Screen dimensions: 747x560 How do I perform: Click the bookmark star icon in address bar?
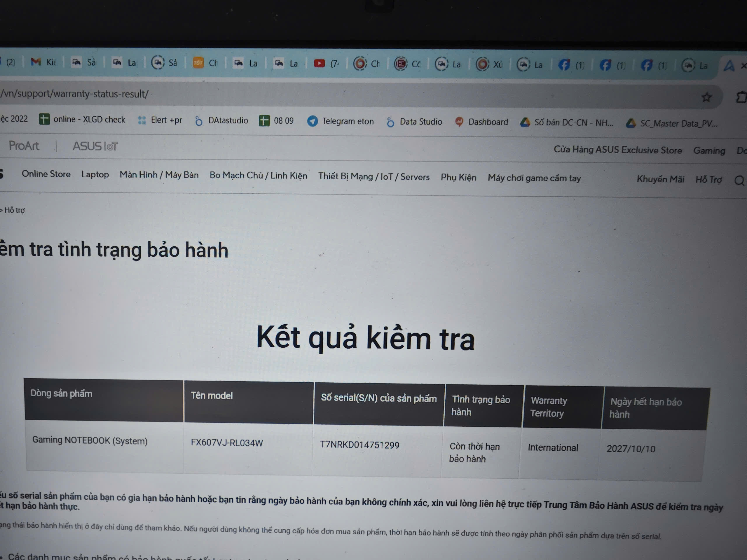pos(706,97)
